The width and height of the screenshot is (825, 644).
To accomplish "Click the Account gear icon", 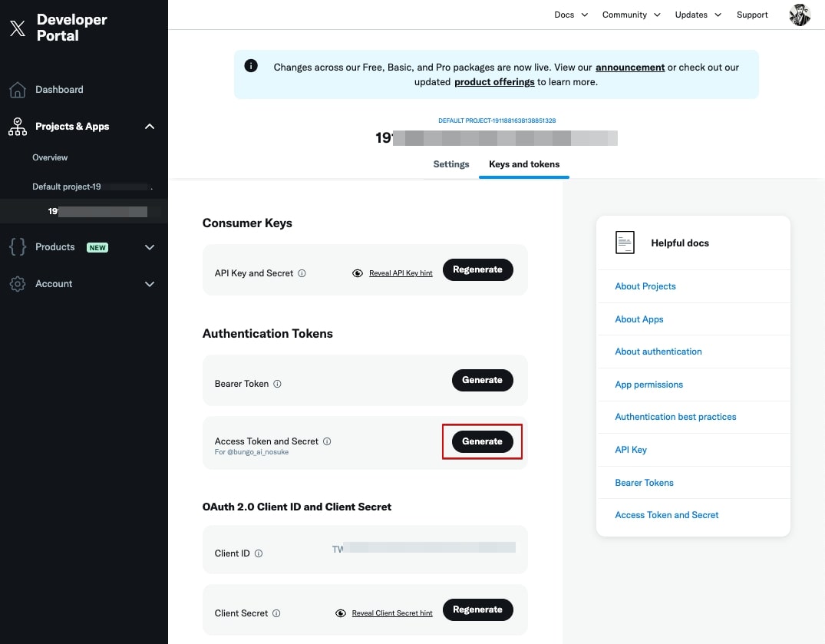I will [x=18, y=283].
